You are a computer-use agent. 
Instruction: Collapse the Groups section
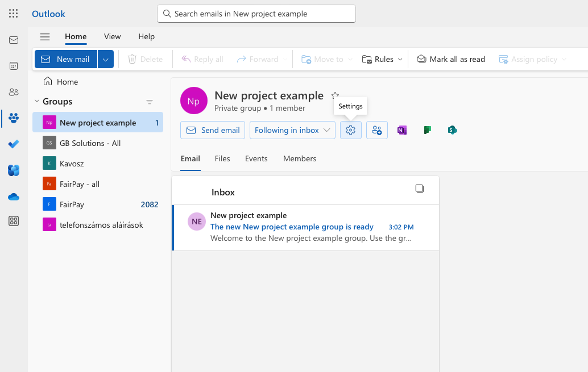pos(36,101)
